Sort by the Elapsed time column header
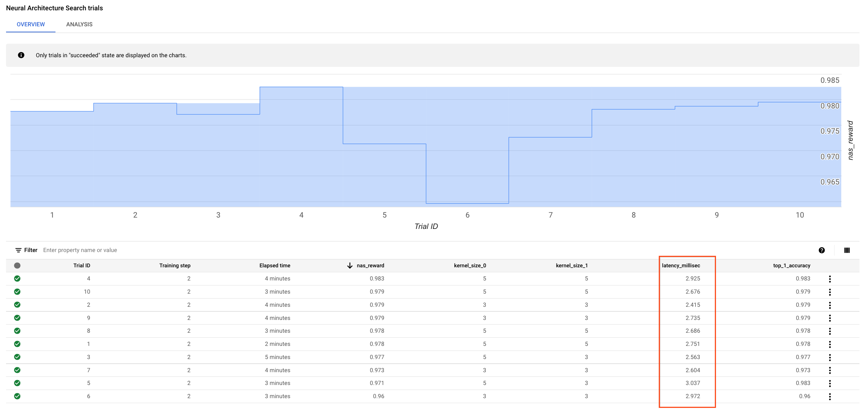Screen dimensions: 868x412 point(275,266)
